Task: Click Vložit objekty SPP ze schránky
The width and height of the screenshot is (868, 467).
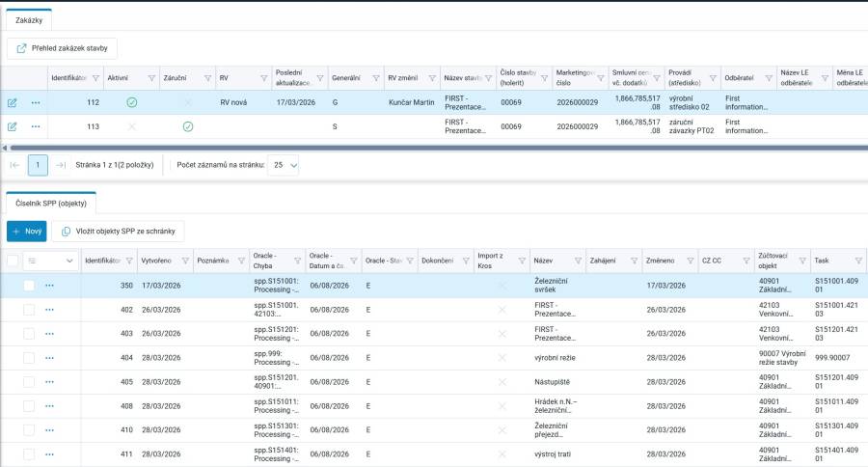Action: click(118, 231)
